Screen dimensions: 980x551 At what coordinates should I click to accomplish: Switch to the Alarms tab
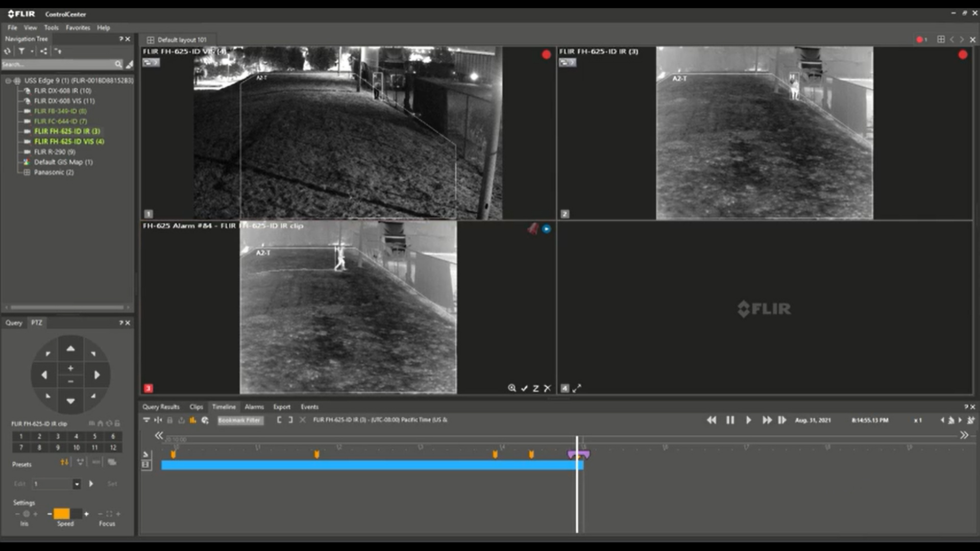click(x=254, y=407)
